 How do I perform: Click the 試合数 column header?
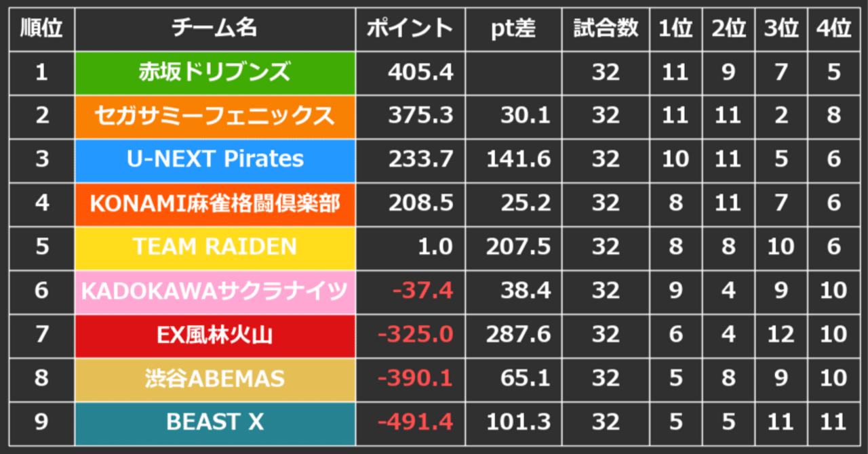click(606, 29)
